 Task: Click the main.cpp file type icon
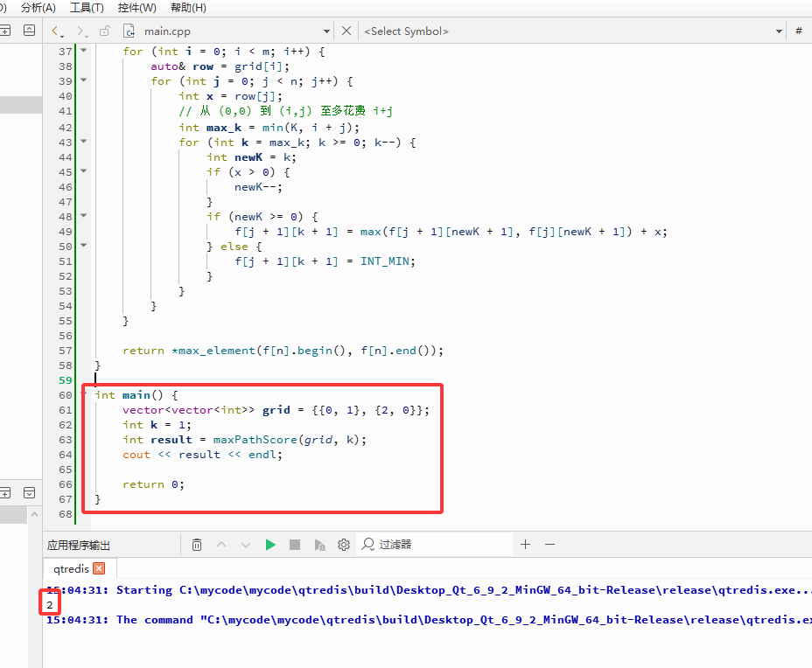[129, 31]
